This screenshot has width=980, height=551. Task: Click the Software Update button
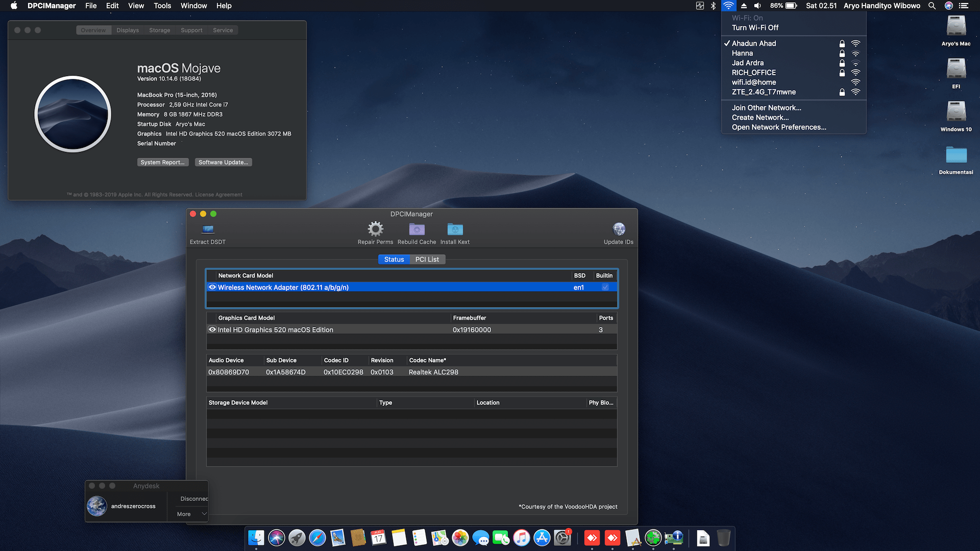[x=223, y=162]
